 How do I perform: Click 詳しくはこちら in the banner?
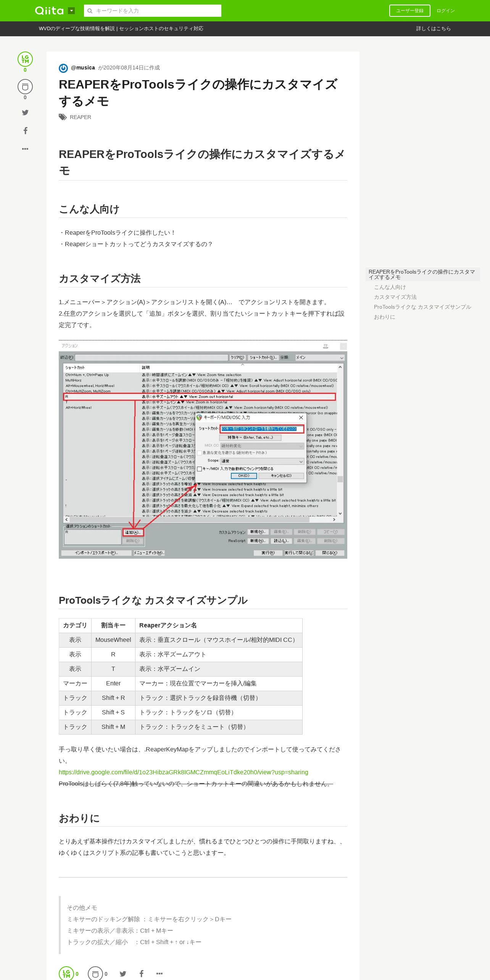pyautogui.click(x=434, y=29)
